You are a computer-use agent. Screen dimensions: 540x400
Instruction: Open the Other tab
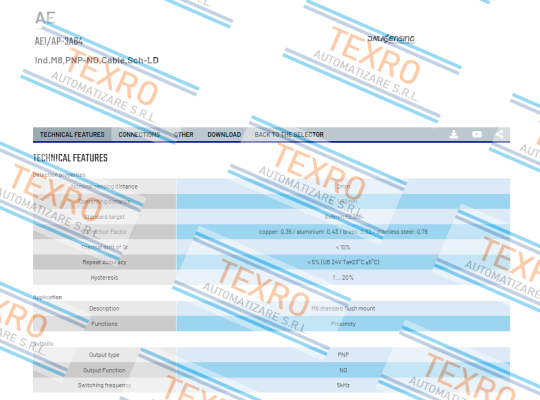[184, 134]
